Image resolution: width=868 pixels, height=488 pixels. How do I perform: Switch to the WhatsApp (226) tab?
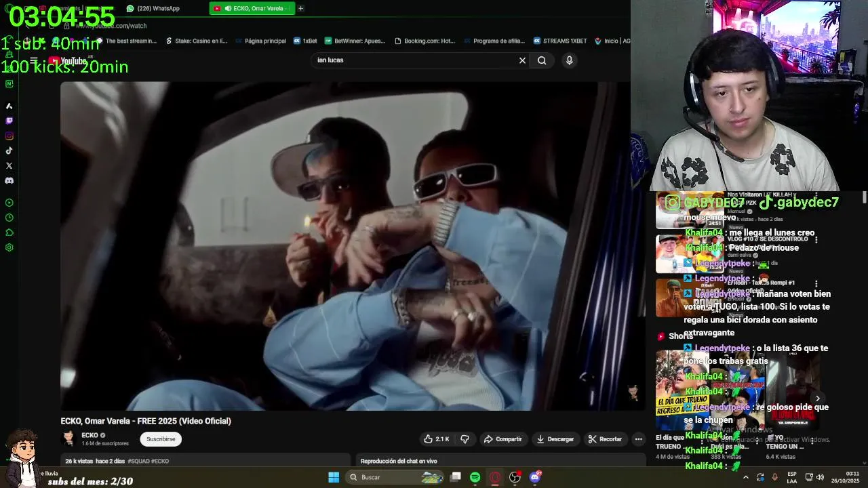(x=153, y=8)
